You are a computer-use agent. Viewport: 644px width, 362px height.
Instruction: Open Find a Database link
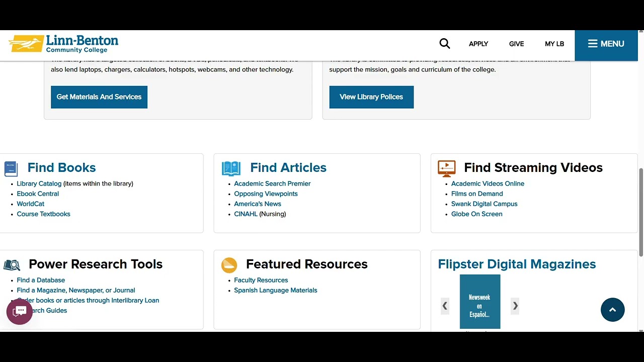(x=41, y=280)
